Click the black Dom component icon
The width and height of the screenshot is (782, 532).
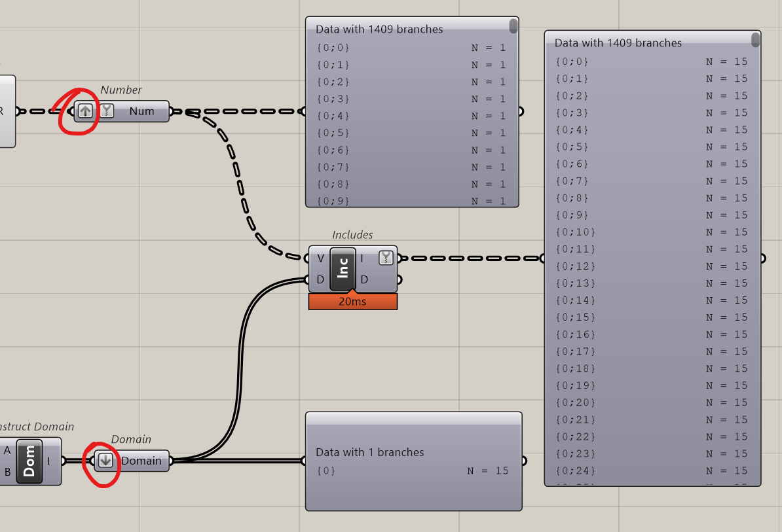pos(29,461)
